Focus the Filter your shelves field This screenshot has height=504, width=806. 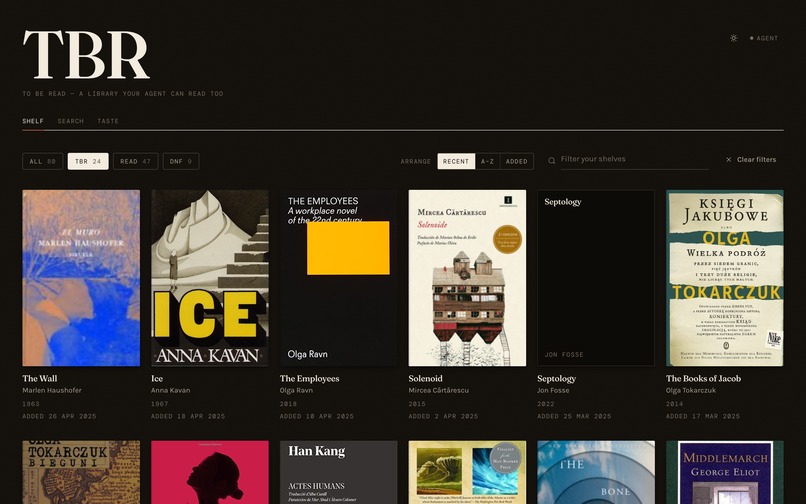click(634, 159)
